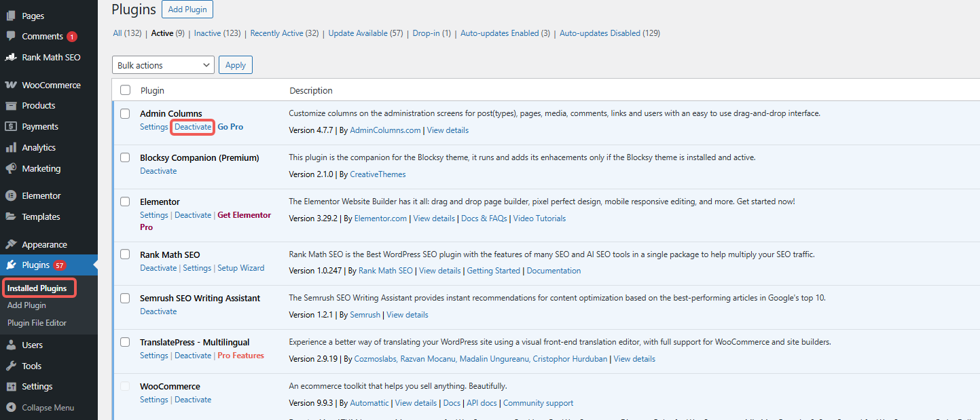Open the Plugin File Editor submenu item
This screenshot has height=420, width=980.
(x=37, y=323)
